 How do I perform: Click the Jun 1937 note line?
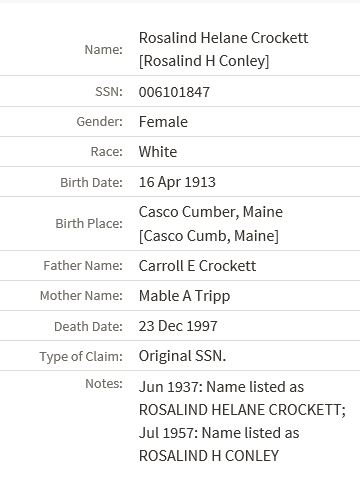[x=221, y=387]
